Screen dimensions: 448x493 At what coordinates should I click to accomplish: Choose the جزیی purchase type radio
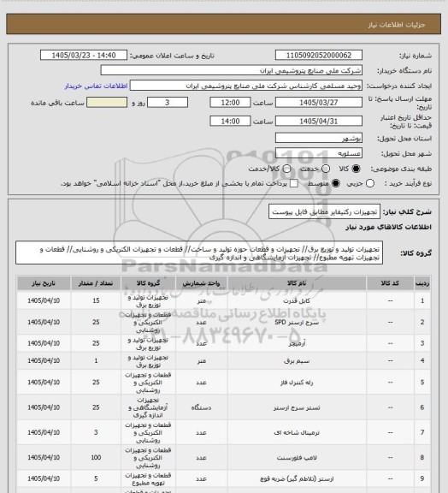[370, 183]
